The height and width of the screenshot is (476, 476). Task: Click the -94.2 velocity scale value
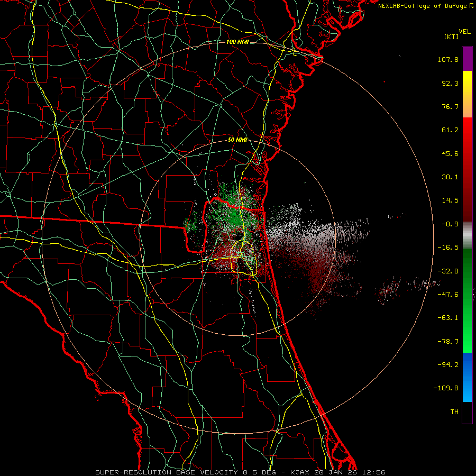pyautogui.click(x=448, y=364)
